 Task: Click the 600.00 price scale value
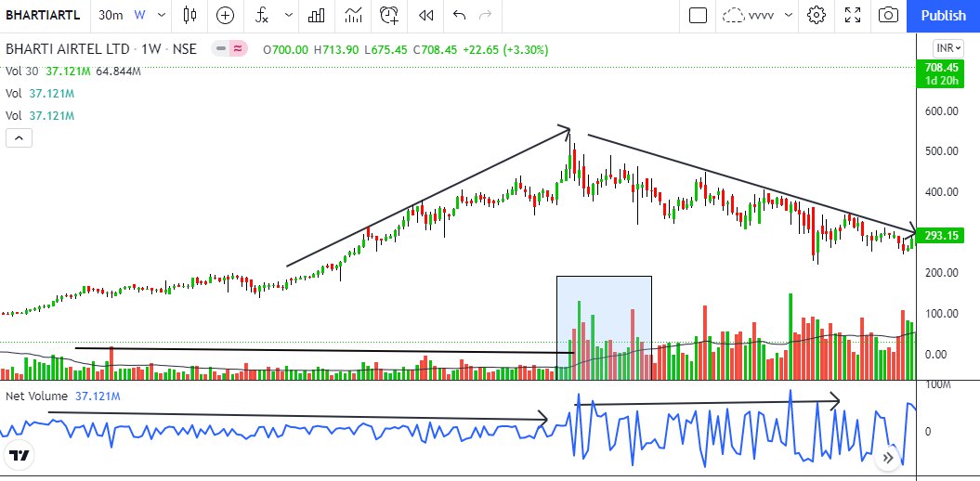point(941,111)
